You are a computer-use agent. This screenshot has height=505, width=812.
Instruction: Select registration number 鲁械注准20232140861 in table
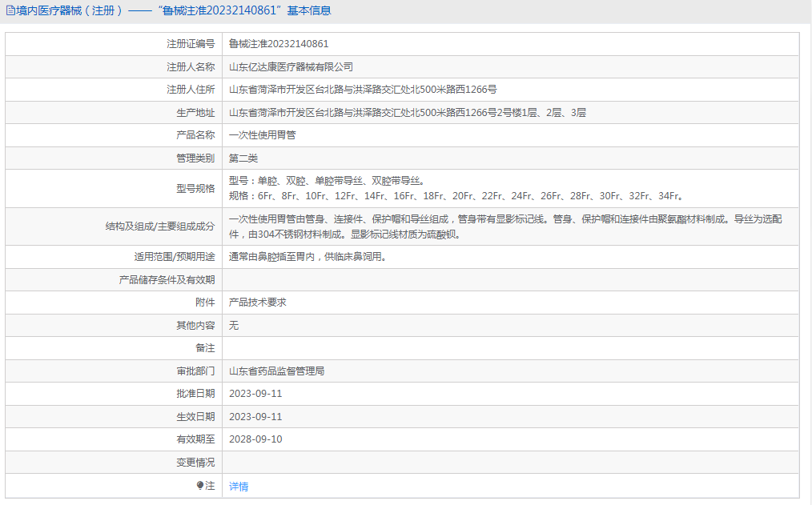tap(279, 44)
